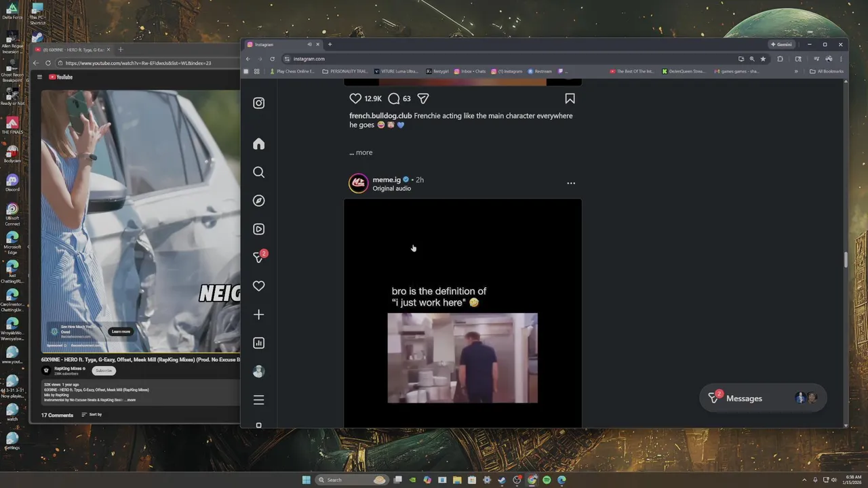Open the floating Messages button
868x488 pixels.
tap(763, 399)
